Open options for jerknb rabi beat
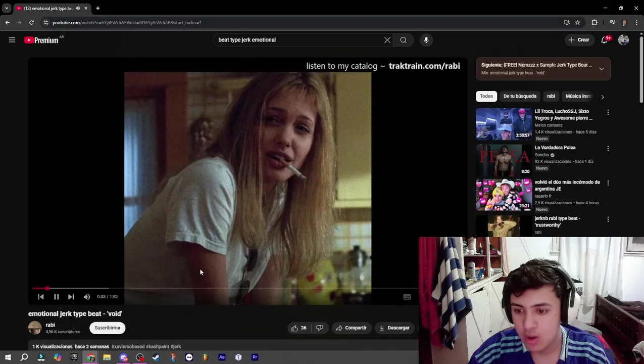The height and width of the screenshot is (364, 644). coord(608,219)
